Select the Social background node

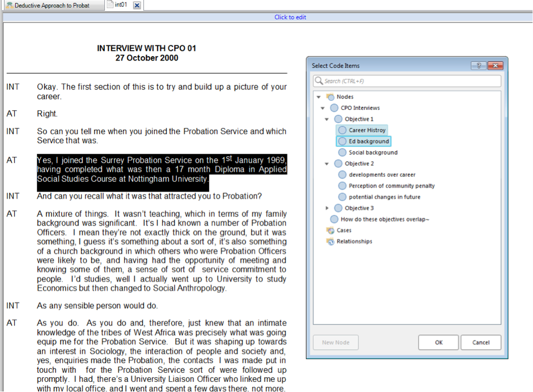coord(373,152)
